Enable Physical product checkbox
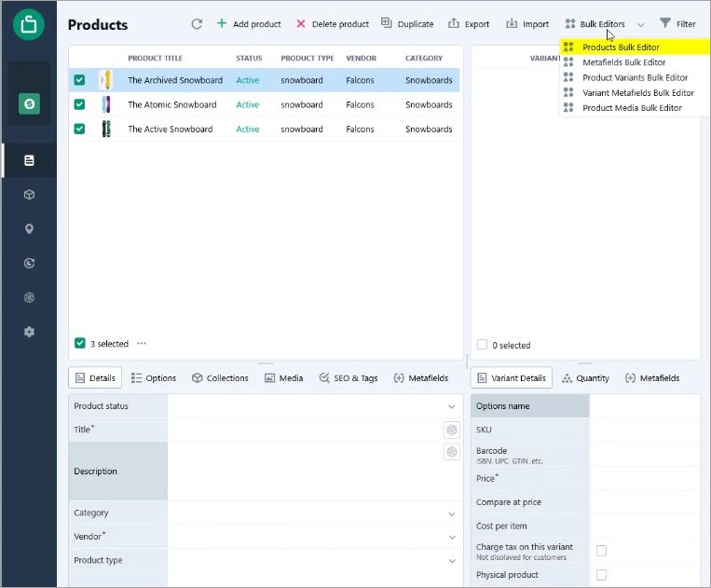Image resolution: width=711 pixels, height=588 pixels. point(601,575)
